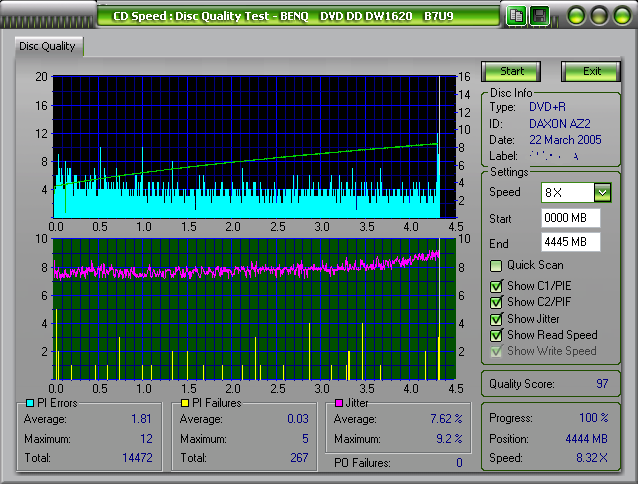This screenshot has height=484, width=638.
Task: Click the PO Failures value 0
Action: click(x=459, y=463)
